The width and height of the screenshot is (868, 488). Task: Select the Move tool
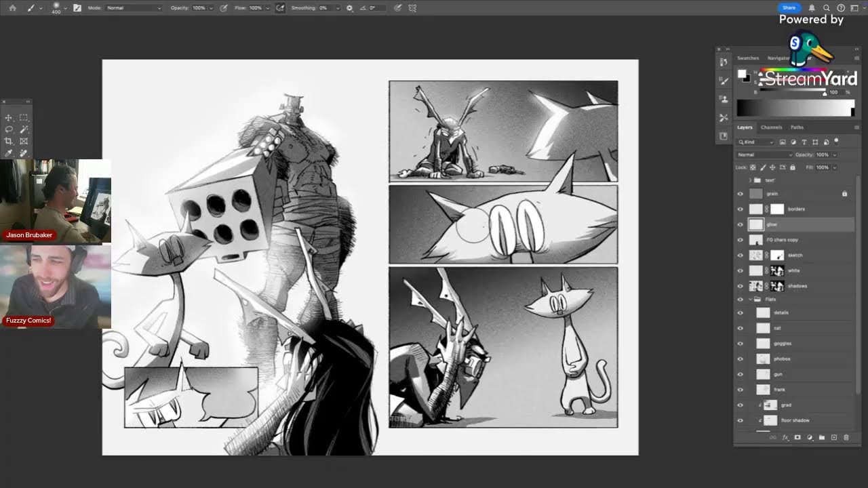(x=9, y=118)
